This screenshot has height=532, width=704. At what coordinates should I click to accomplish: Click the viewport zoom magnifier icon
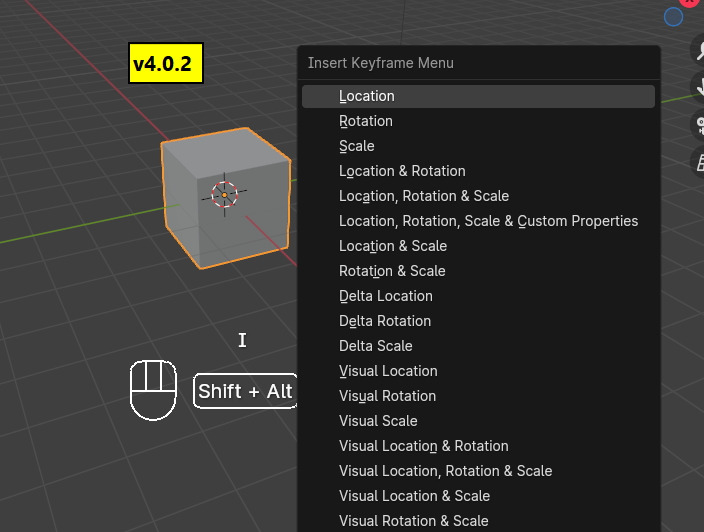(x=697, y=50)
